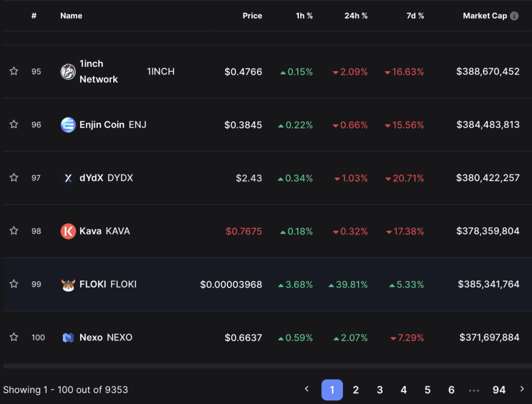
Task: Switch to page 6
Action: [451, 390]
